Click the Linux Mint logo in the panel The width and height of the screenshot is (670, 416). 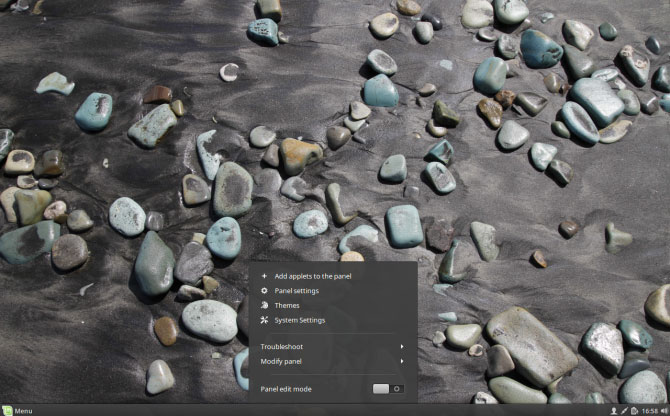click(x=7, y=410)
